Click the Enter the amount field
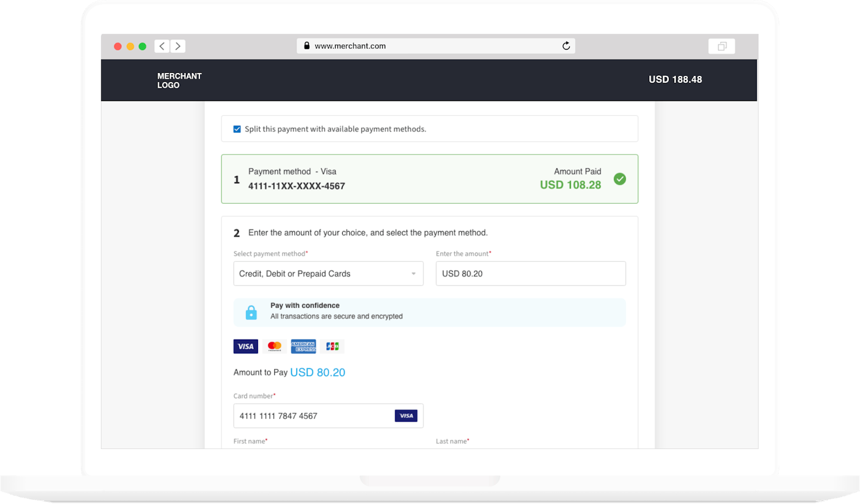 pyautogui.click(x=530, y=273)
